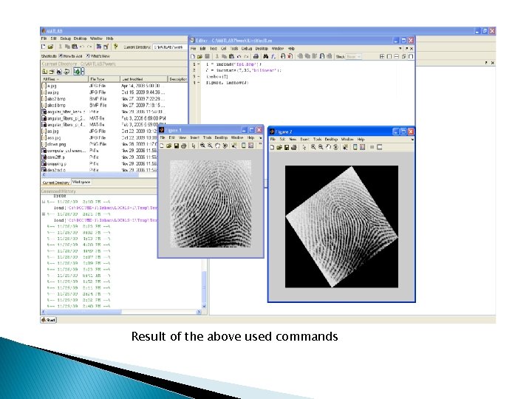The image size is (532, 399).
Task: Click Open file icon in Figure 2 toolbar
Action: [x=279, y=147]
